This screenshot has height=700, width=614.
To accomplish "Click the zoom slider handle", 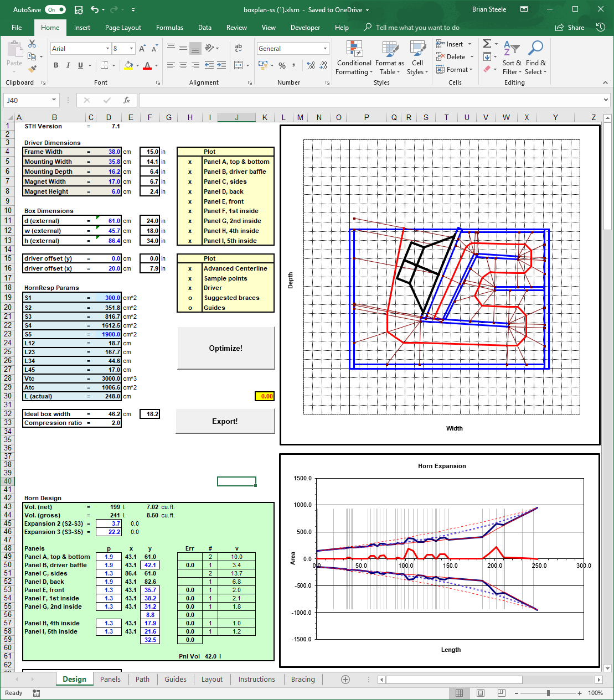I will pyautogui.click(x=548, y=693).
